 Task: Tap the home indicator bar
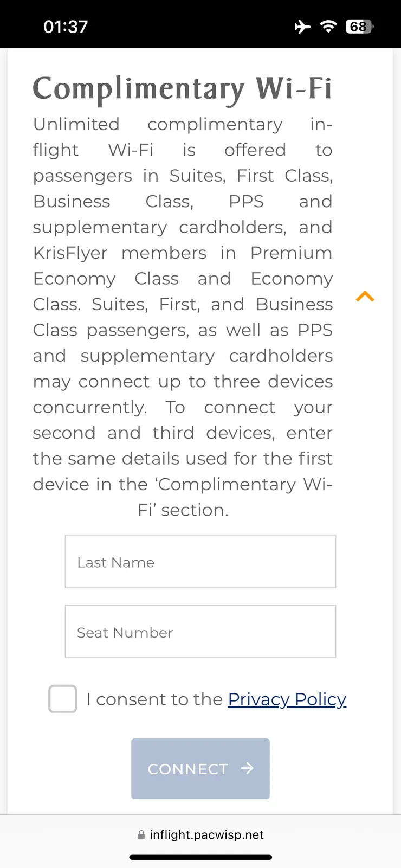200,857
